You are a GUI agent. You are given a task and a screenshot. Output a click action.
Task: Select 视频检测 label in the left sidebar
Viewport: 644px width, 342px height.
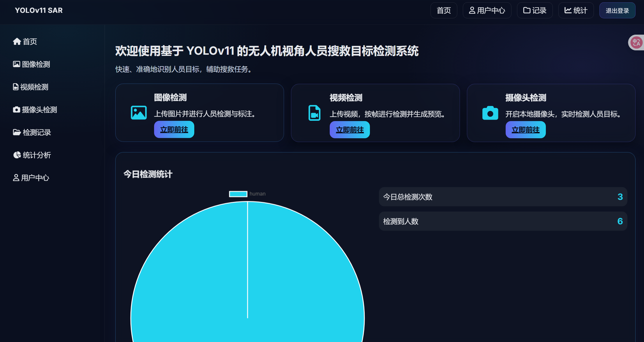tap(34, 87)
